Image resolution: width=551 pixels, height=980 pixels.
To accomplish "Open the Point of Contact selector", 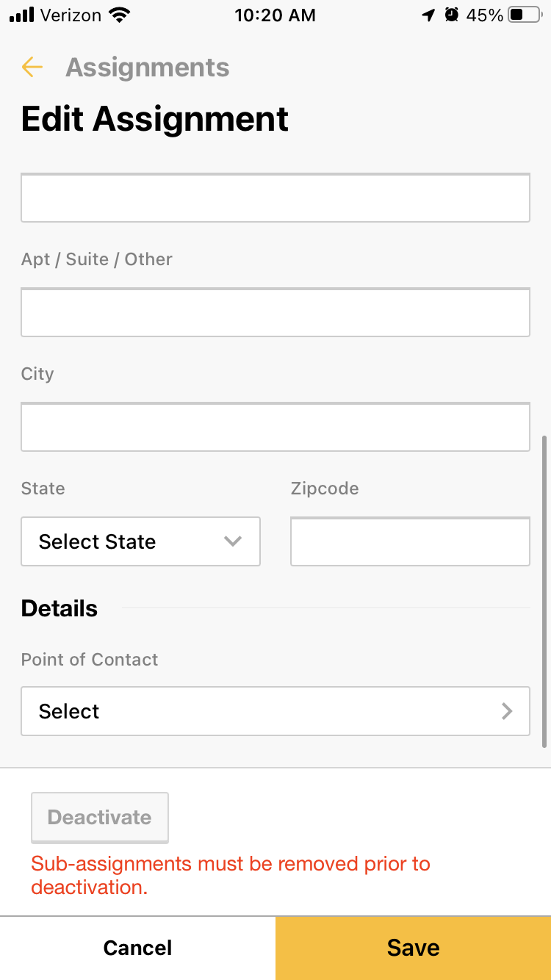I will click(x=275, y=711).
